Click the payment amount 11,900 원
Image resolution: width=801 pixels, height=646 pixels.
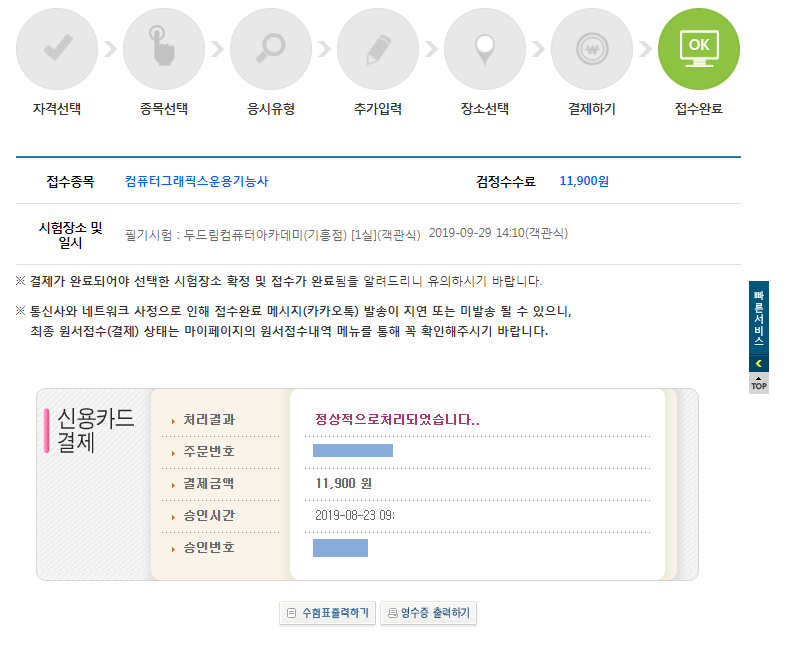point(344,483)
